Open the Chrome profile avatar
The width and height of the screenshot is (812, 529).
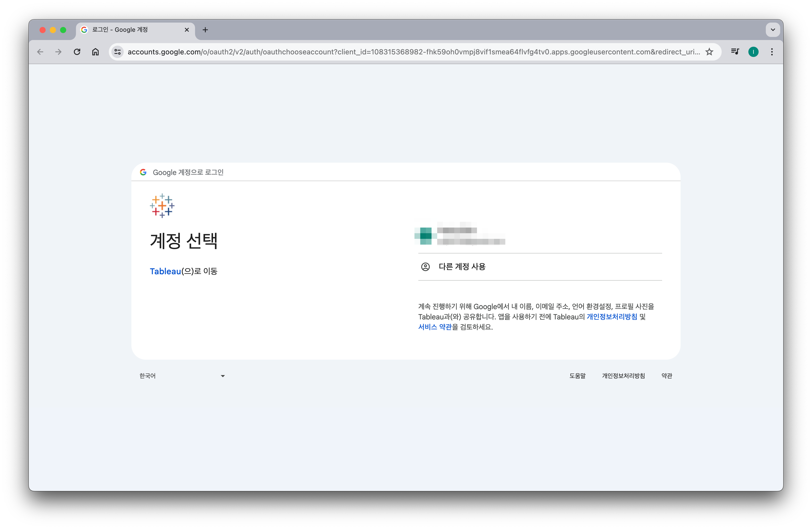click(753, 52)
